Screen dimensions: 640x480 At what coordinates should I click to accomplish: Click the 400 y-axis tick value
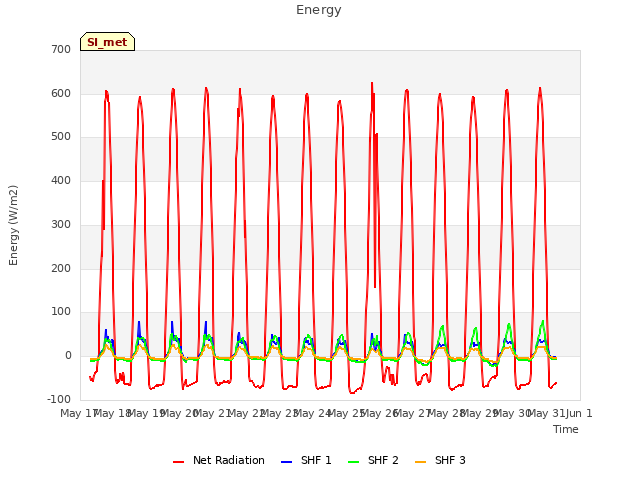(61, 180)
